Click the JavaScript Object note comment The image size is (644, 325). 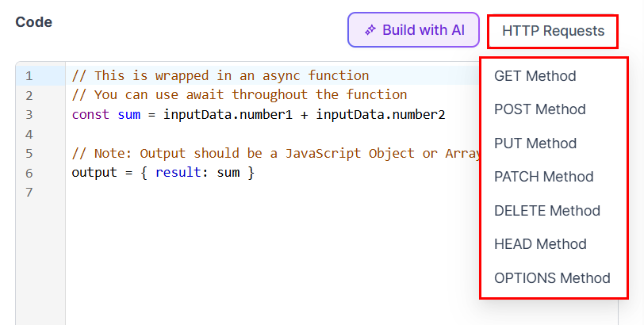click(276, 154)
